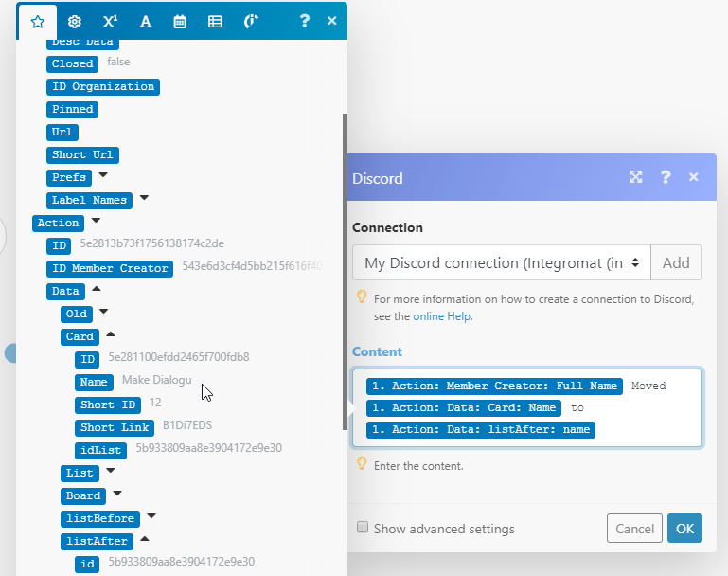Open the array functions table tab
Viewport: 728px width, 576px height.
click(x=215, y=22)
